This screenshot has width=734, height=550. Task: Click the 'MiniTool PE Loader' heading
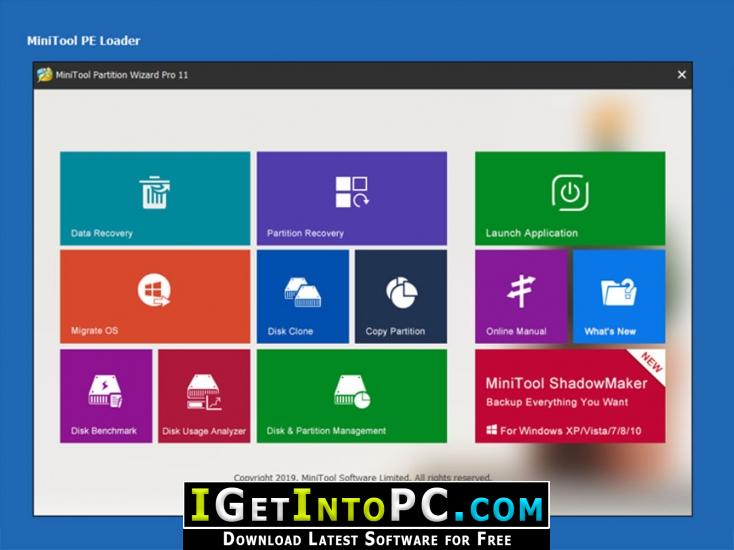click(83, 41)
